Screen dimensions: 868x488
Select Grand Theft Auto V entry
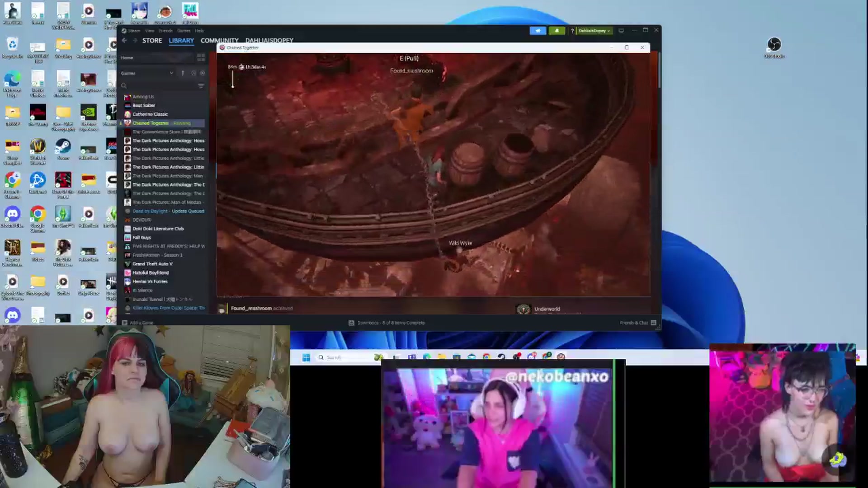(x=152, y=264)
